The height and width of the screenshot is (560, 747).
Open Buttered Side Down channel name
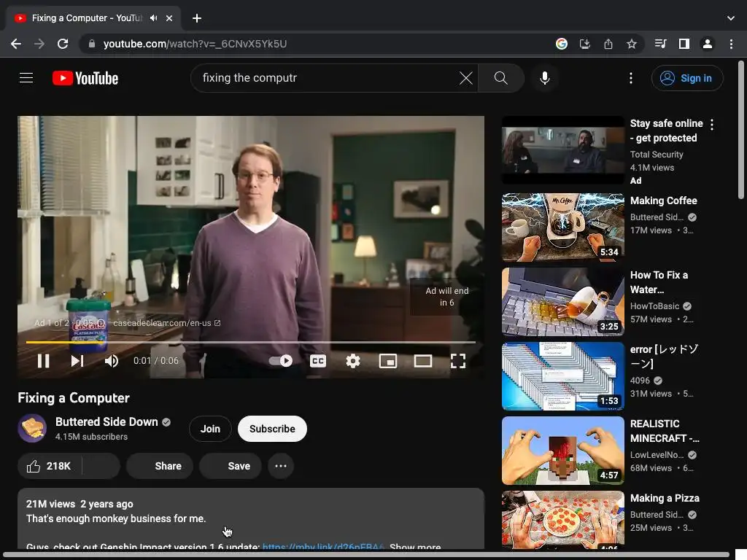point(107,422)
